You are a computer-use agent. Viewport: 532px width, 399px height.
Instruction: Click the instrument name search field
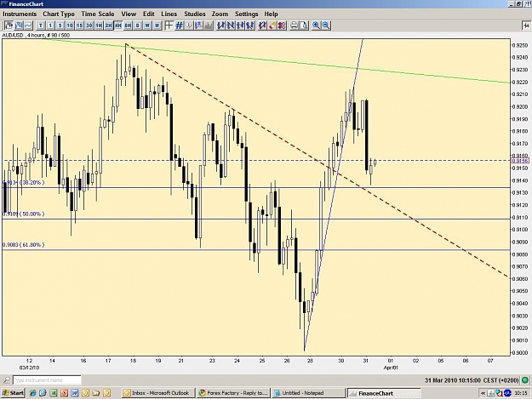[47, 380]
